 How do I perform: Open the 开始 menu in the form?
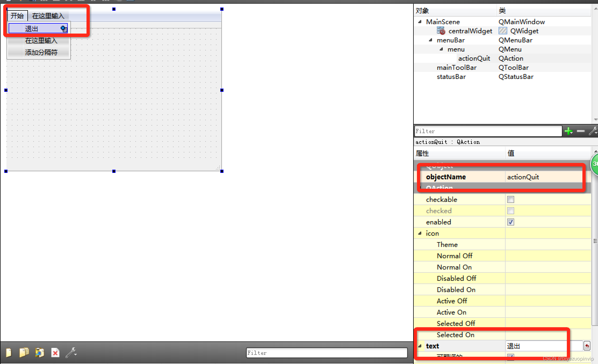17,16
